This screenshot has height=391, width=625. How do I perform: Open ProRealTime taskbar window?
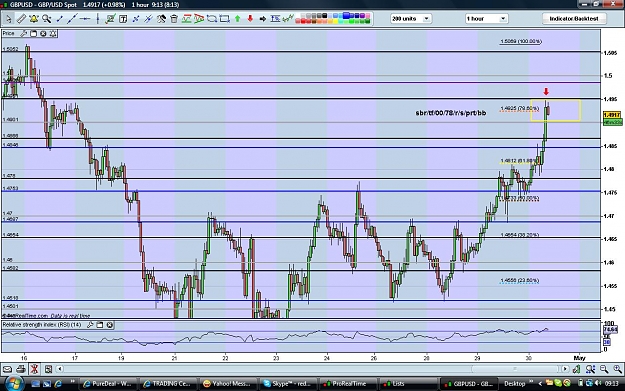(x=348, y=383)
